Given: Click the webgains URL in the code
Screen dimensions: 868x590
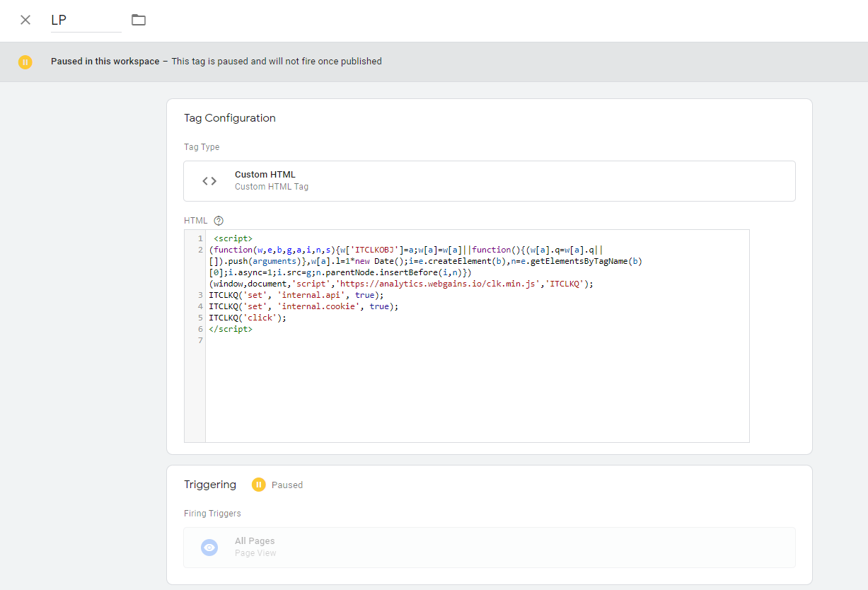Looking at the screenshot, I should tap(436, 284).
